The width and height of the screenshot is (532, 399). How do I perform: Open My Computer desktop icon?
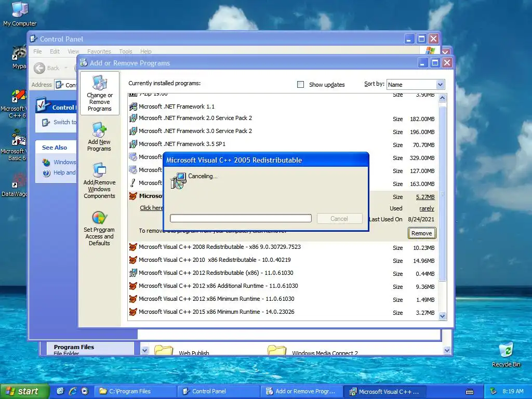click(19, 14)
